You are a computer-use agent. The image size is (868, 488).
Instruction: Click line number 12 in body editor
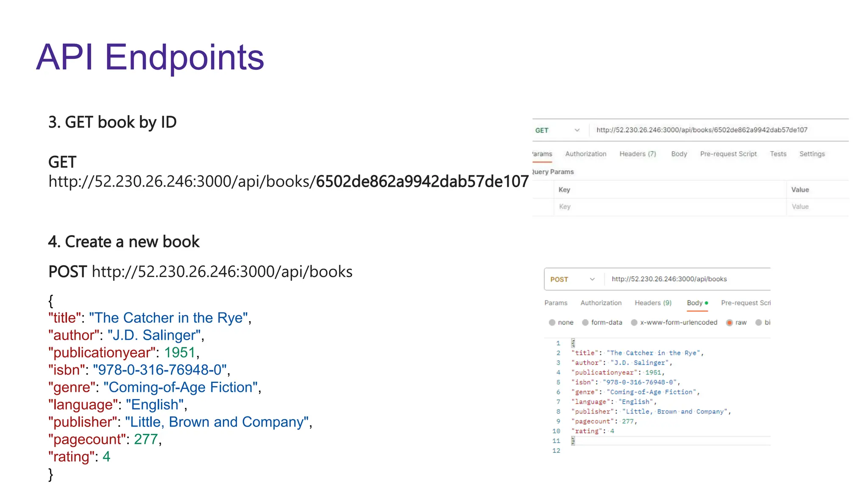556,451
